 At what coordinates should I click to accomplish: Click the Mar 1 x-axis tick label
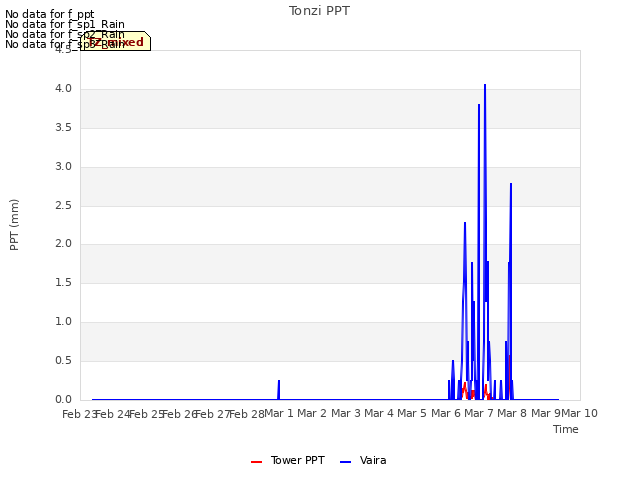[x=279, y=413]
